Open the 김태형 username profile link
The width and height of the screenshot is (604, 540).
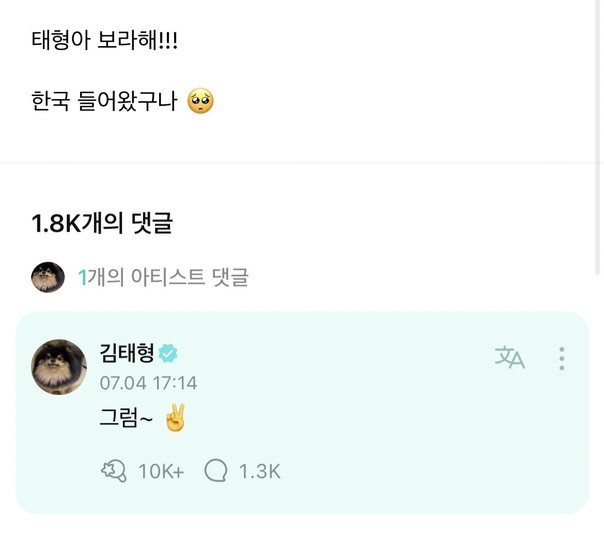[126, 353]
